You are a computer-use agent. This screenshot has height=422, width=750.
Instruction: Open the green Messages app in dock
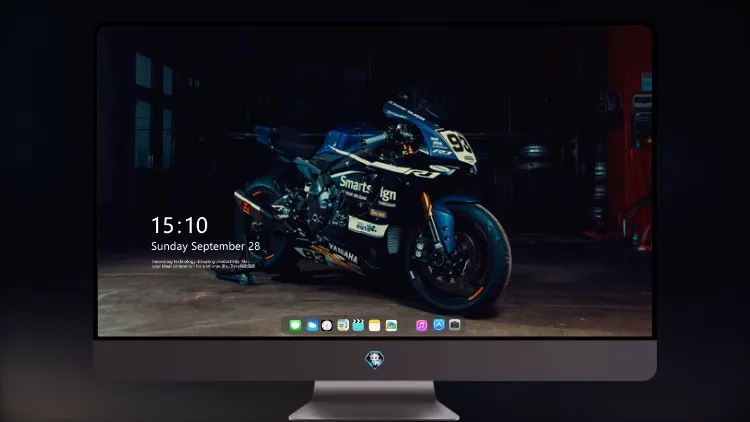point(295,325)
